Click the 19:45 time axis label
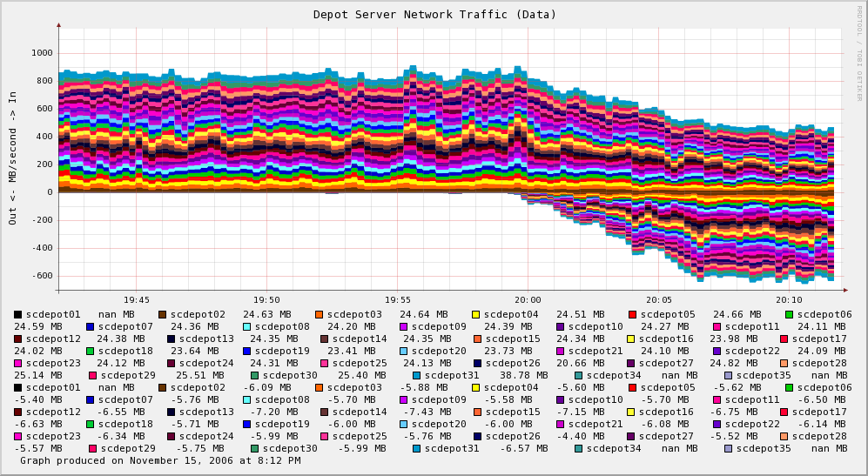The width and height of the screenshot is (868, 476). 136,299
